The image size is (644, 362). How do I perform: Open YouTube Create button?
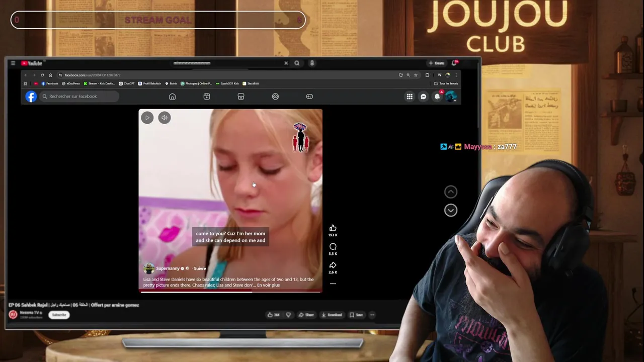click(436, 63)
